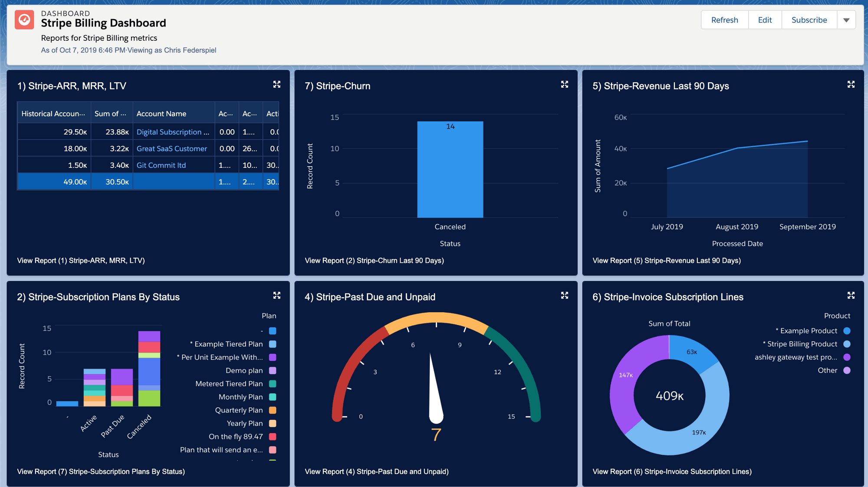The height and width of the screenshot is (487, 868).
Task: Open the Great SaaS Customer account
Action: coord(171,148)
